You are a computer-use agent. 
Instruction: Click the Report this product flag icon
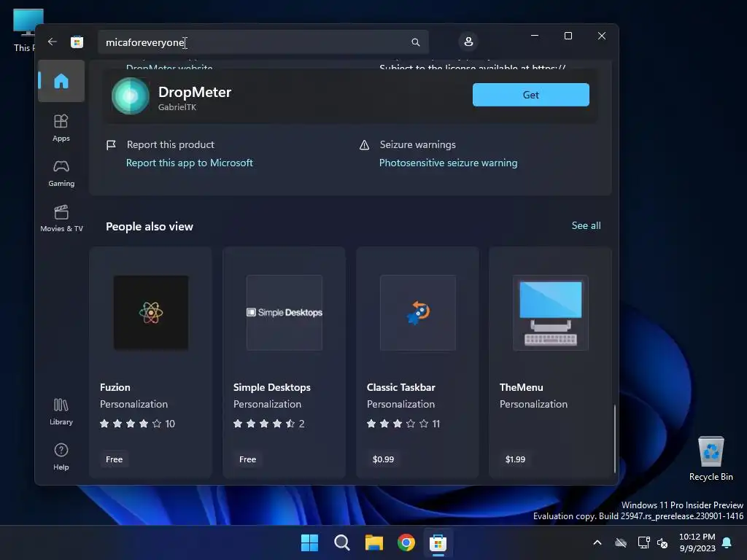click(x=111, y=145)
